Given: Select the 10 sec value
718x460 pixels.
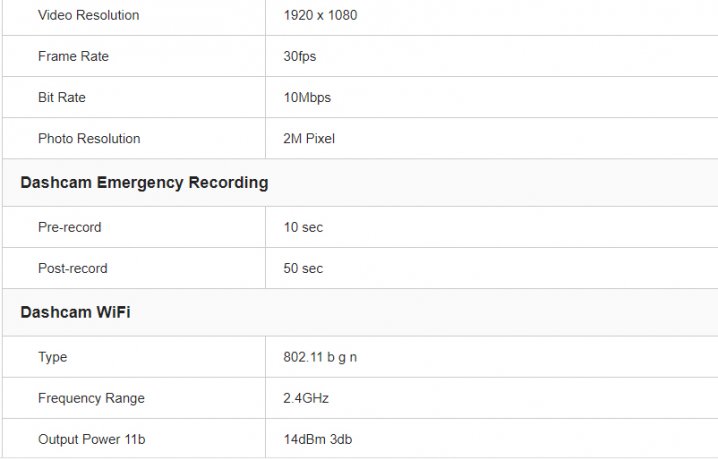Looking at the screenshot, I should tap(303, 227).
